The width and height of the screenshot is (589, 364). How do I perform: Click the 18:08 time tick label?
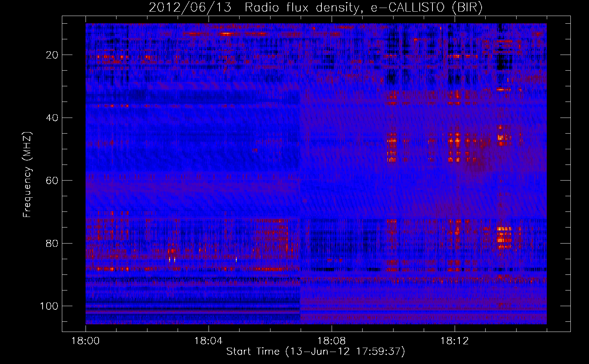tap(332, 341)
